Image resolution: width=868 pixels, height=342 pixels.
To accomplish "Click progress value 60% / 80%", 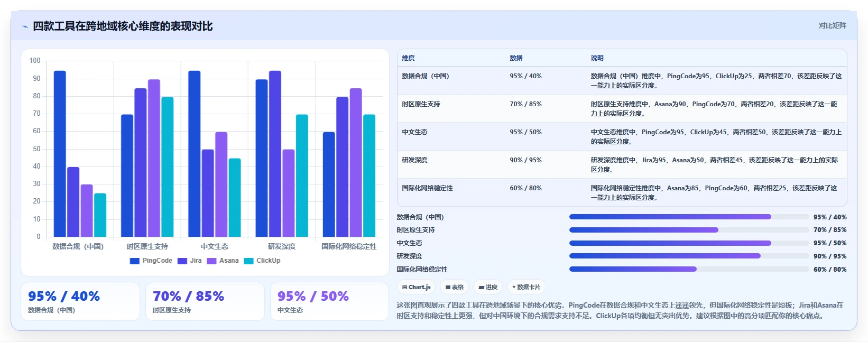I will [x=830, y=270].
